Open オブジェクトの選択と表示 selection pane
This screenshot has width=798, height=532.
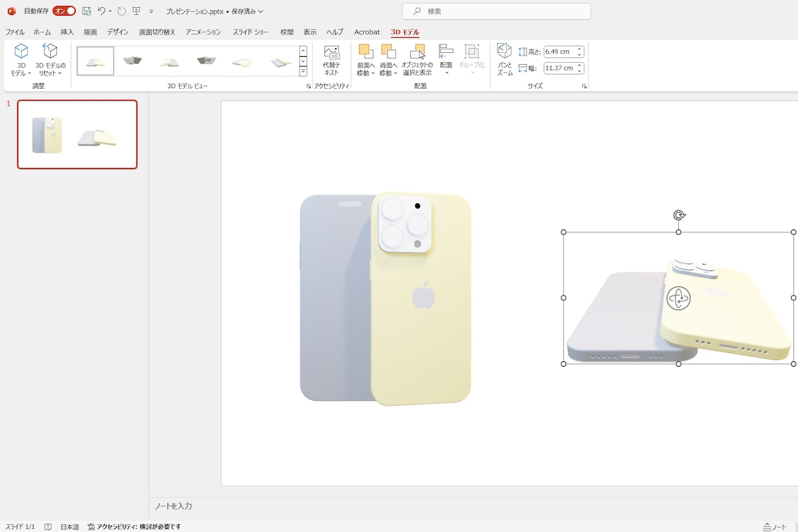[417, 60]
